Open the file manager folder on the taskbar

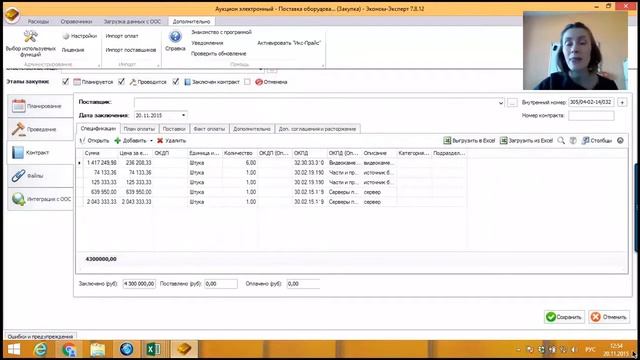(x=98, y=350)
